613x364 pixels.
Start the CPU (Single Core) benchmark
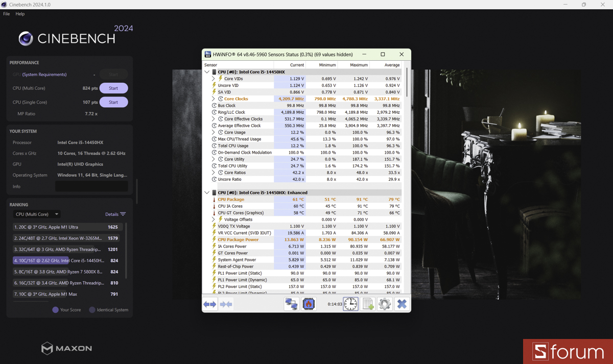[113, 102]
